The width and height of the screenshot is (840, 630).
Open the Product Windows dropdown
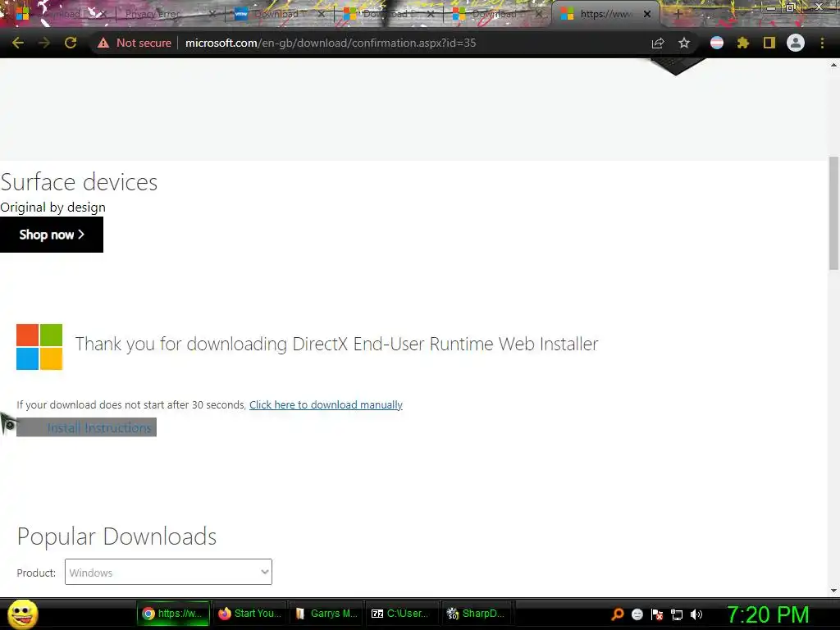tap(168, 572)
